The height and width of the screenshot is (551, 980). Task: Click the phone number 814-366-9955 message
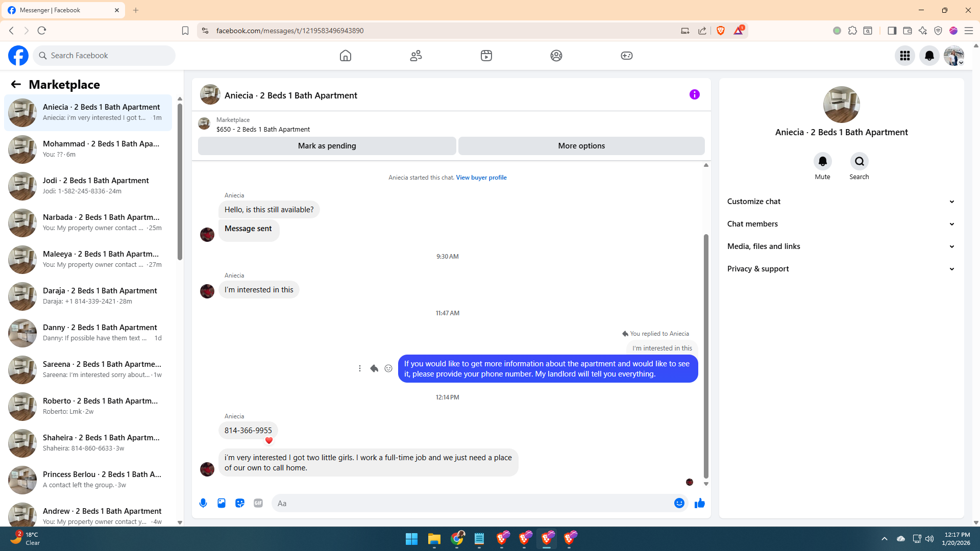[248, 431]
